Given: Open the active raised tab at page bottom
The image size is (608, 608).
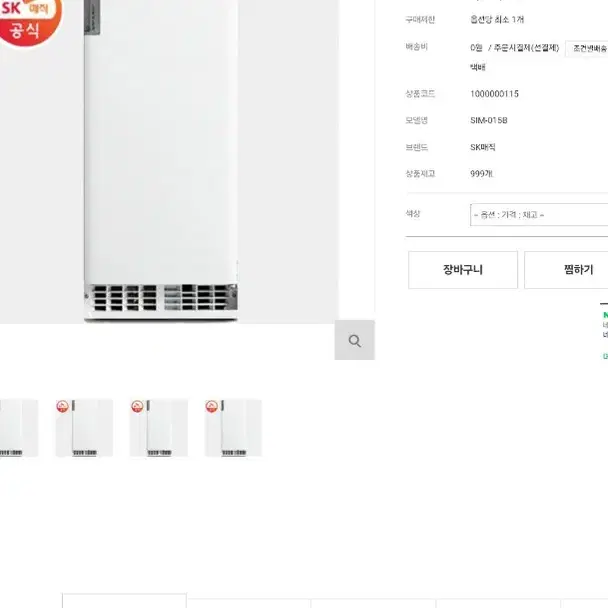Looking at the screenshot, I should pos(124,601).
